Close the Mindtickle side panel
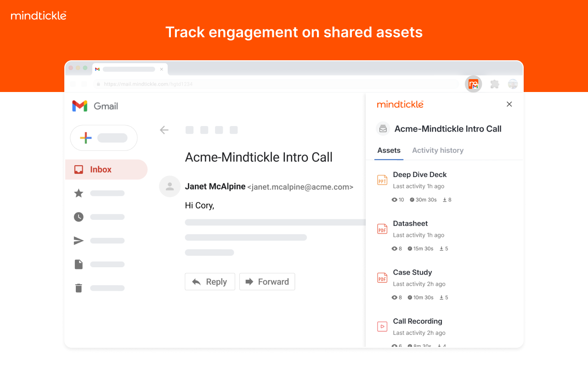Screen dimensions: 588x368 click(x=509, y=104)
